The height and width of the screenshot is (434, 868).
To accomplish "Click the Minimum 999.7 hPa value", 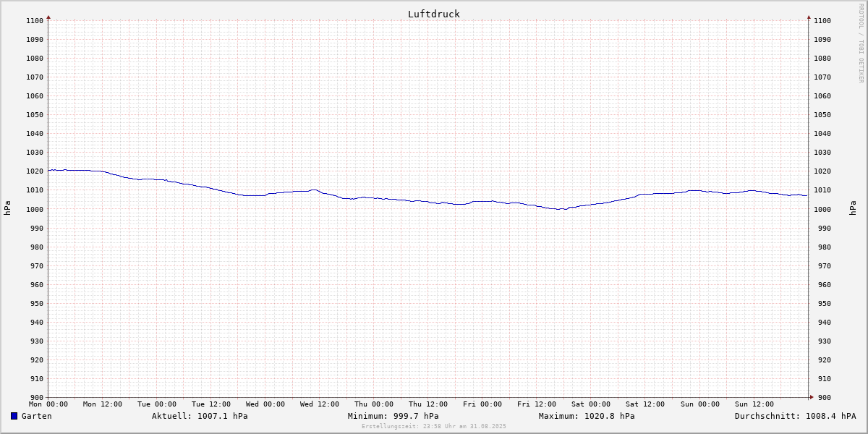I will [x=393, y=416].
